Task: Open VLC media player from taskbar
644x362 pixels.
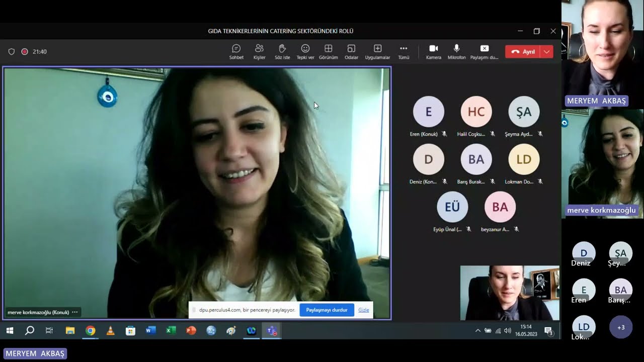Action: coord(110,330)
